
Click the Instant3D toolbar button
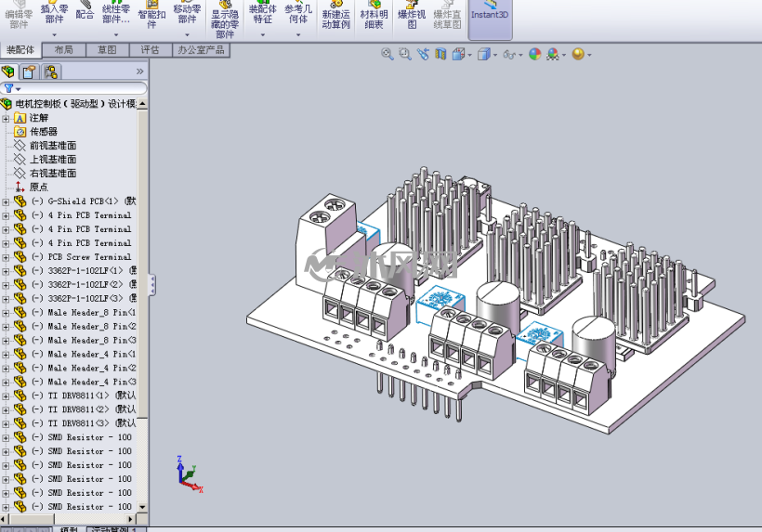tap(490, 18)
